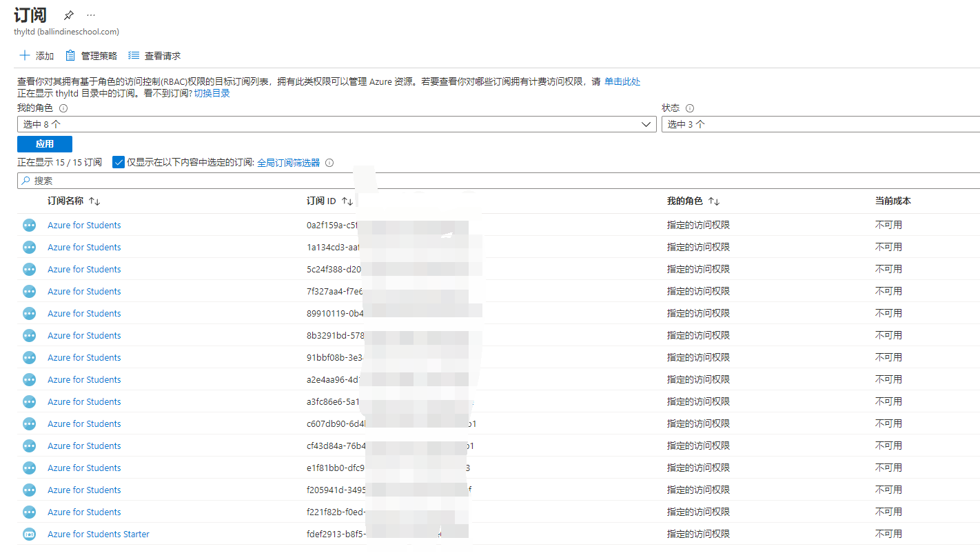Uncheck 仅显示在以下内容中选定的订阅 checkbox
The width and height of the screenshot is (980, 560).
click(x=119, y=163)
